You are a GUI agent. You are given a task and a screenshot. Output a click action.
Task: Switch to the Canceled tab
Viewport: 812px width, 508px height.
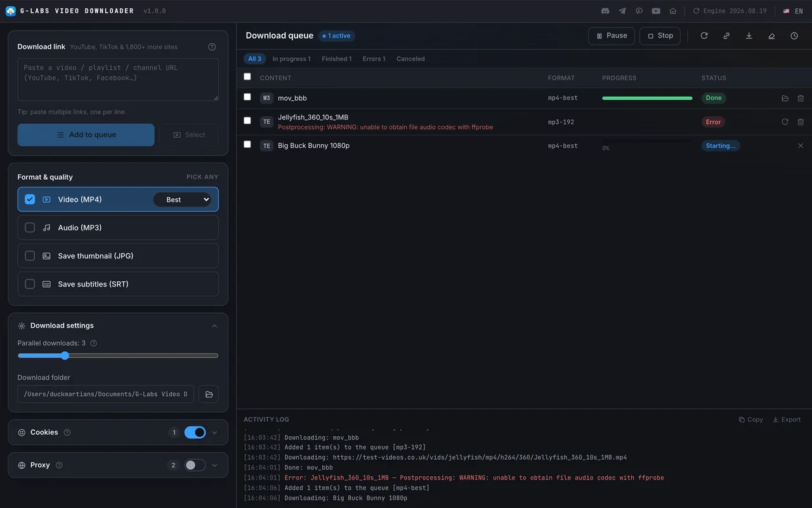click(x=410, y=59)
